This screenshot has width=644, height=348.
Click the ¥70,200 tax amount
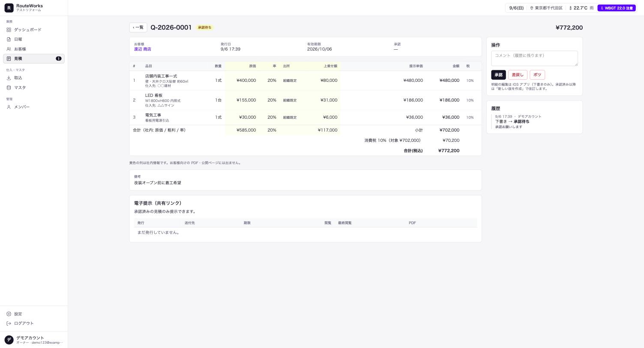(451, 141)
